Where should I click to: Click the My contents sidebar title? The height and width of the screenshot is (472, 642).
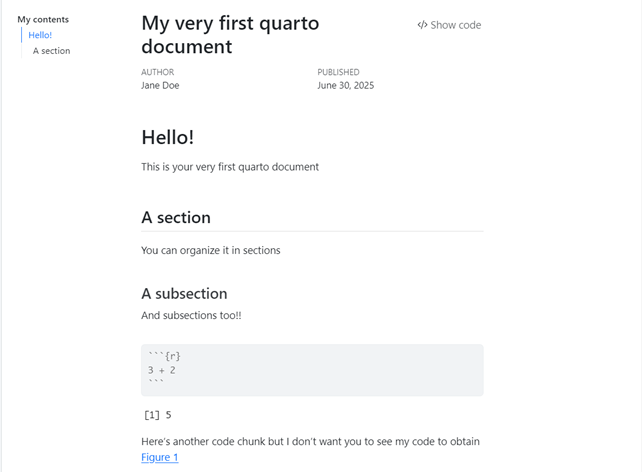click(43, 19)
